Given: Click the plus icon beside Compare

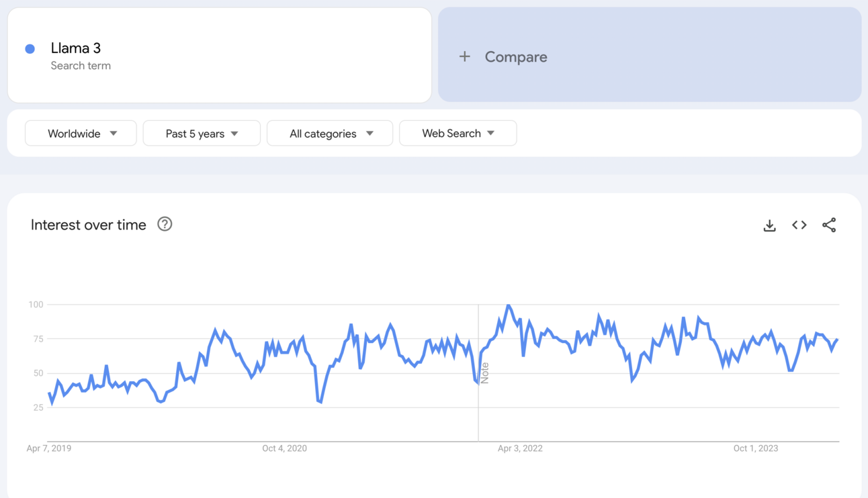Looking at the screenshot, I should pyautogui.click(x=464, y=57).
